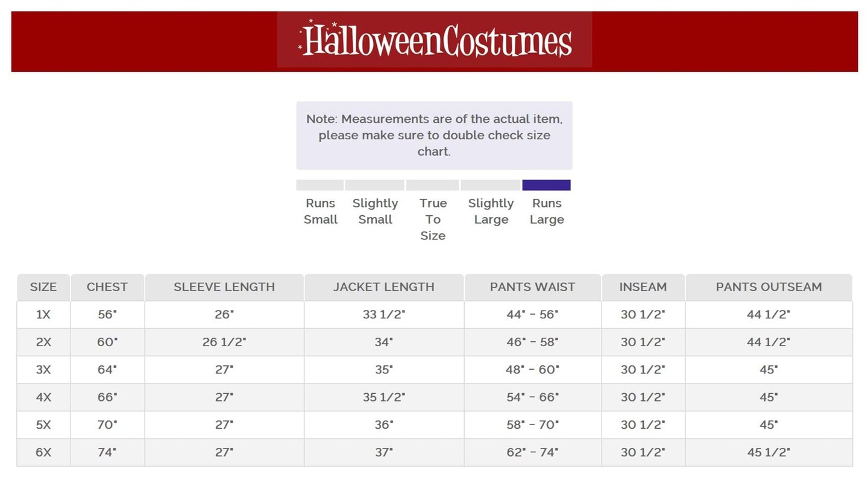Click the HalloweenCostumes logo
Image resolution: width=868 pixels, height=483 pixels.
(435, 40)
